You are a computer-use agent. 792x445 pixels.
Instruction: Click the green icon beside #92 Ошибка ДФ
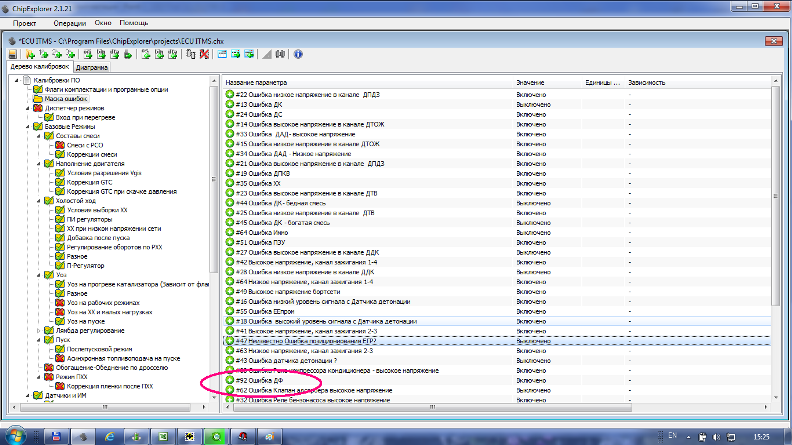[x=229, y=380]
